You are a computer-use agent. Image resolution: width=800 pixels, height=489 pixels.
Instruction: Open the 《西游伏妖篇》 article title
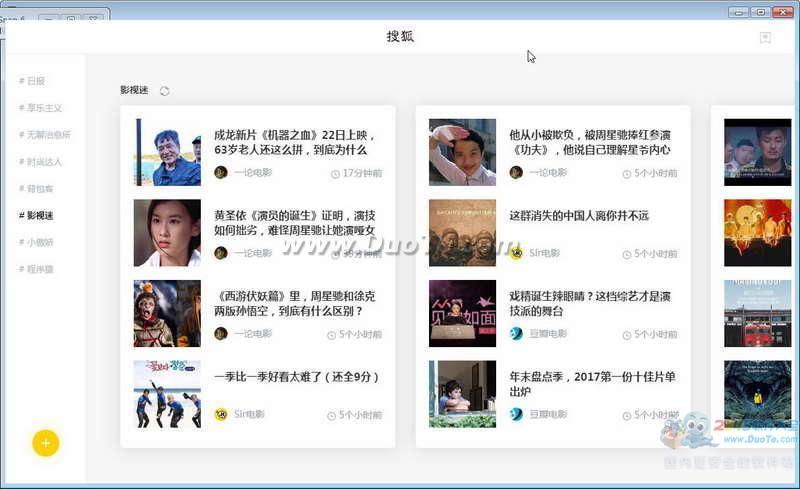[x=294, y=303]
